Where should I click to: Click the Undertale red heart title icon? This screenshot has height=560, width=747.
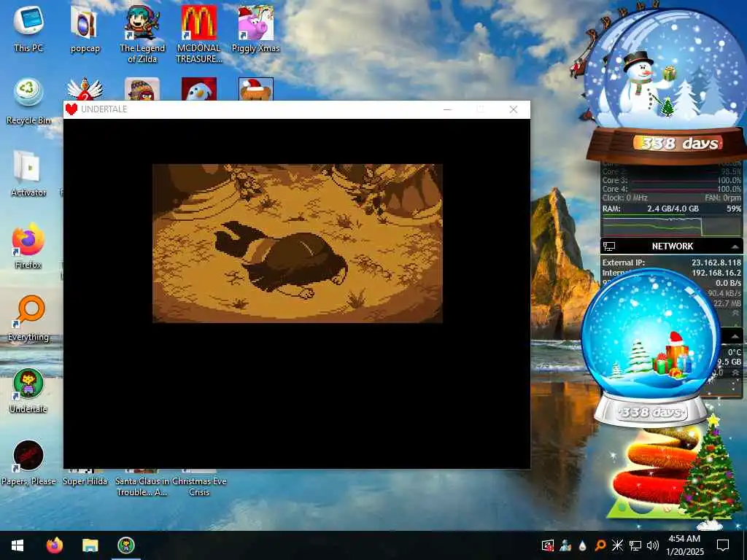point(71,109)
